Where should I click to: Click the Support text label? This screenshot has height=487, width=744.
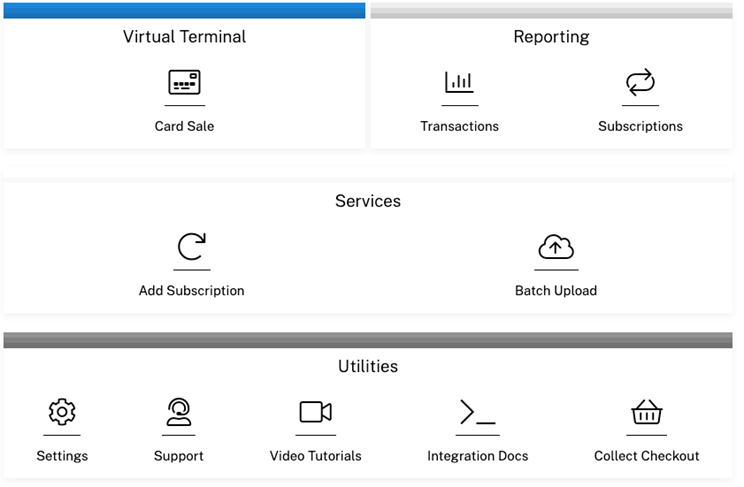(179, 456)
